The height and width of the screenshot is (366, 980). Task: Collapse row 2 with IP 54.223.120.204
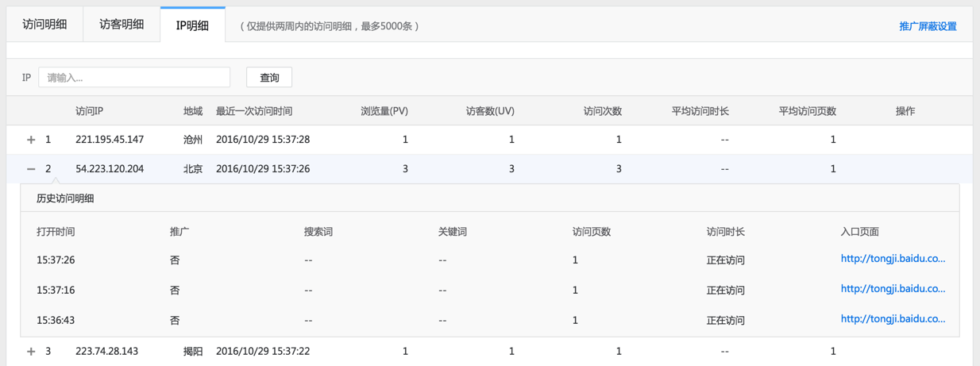coord(31,169)
